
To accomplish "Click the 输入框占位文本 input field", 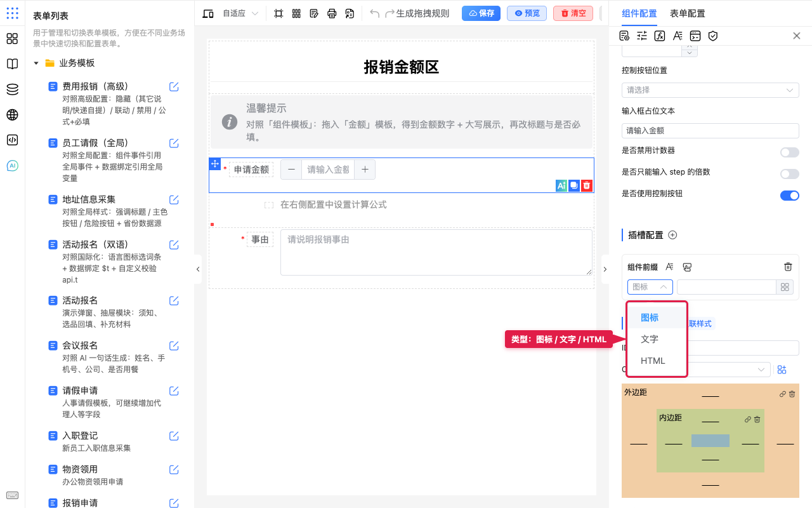I will point(710,130).
